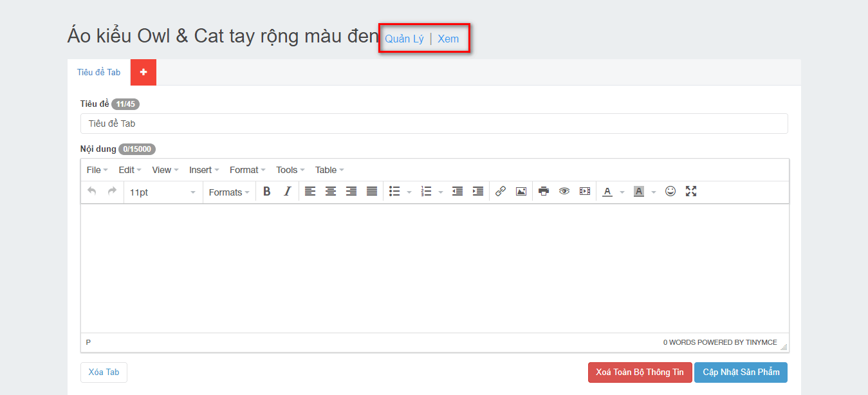Screen dimensions: 868x395
Task: Center align the text
Action: (x=331, y=192)
